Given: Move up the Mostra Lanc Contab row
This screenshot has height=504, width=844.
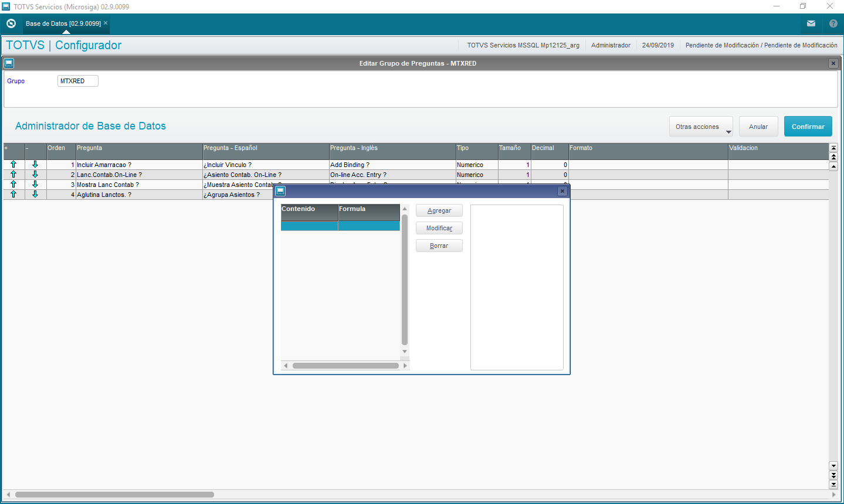Looking at the screenshot, I should tap(13, 185).
